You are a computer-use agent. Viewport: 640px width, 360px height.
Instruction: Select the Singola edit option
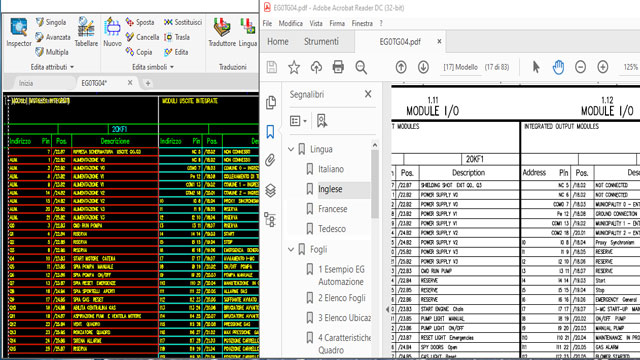51,22
